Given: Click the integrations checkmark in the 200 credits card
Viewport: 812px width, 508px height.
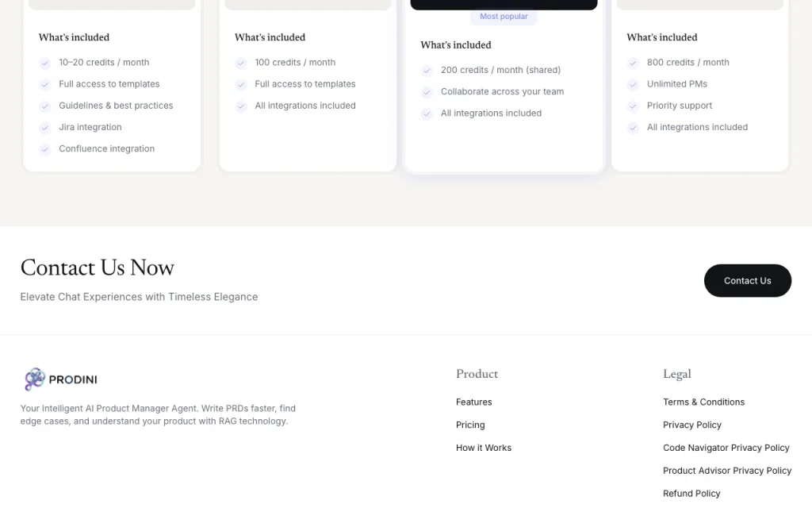Looking at the screenshot, I should pyautogui.click(x=427, y=114).
